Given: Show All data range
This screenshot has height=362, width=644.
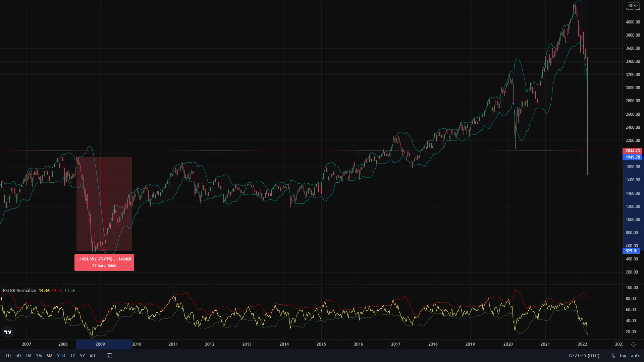Looking at the screenshot, I should 92,356.
